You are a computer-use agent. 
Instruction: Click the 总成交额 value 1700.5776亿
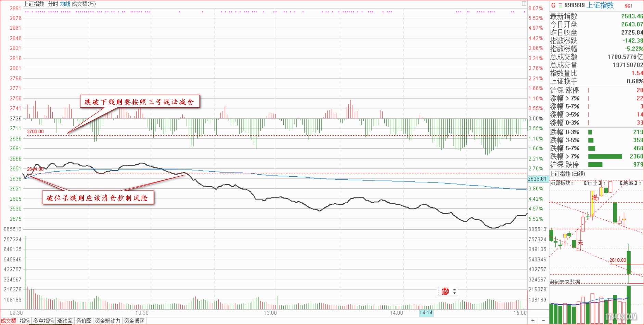click(x=625, y=57)
